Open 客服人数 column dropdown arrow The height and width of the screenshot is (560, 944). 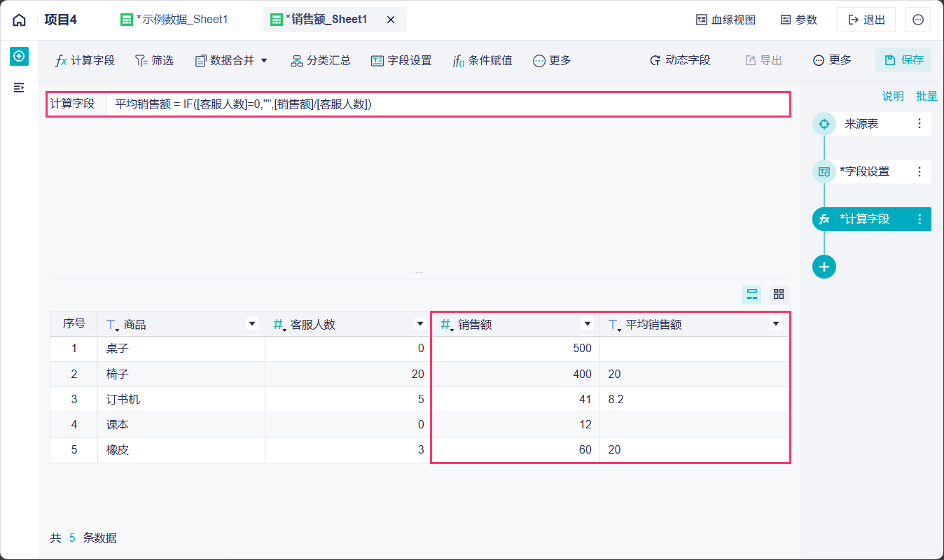click(x=420, y=323)
